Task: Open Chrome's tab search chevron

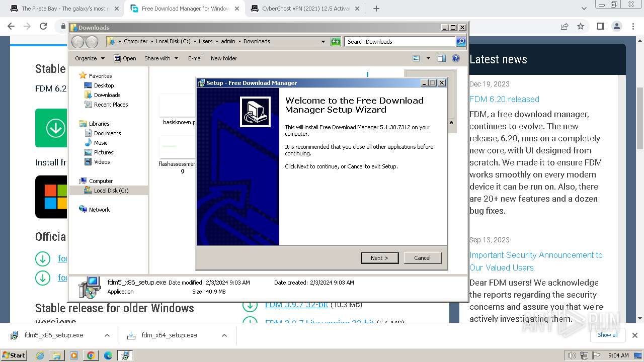Action: point(584,9)
